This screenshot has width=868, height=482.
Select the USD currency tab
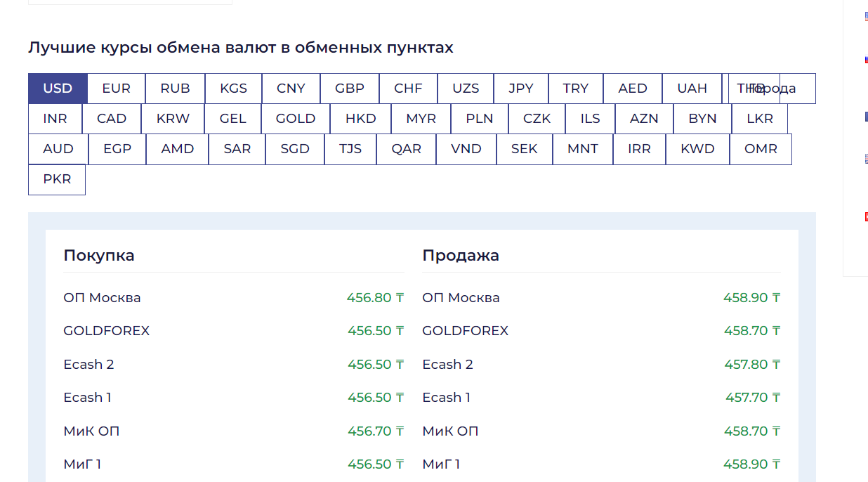(x=58, y=89)
